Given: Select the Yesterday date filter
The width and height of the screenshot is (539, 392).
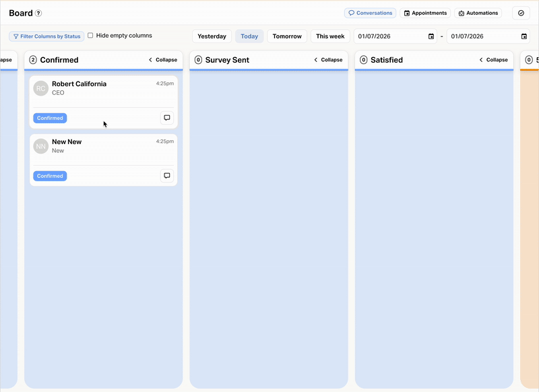Looking at the screenshot, I should pos(212,36).
